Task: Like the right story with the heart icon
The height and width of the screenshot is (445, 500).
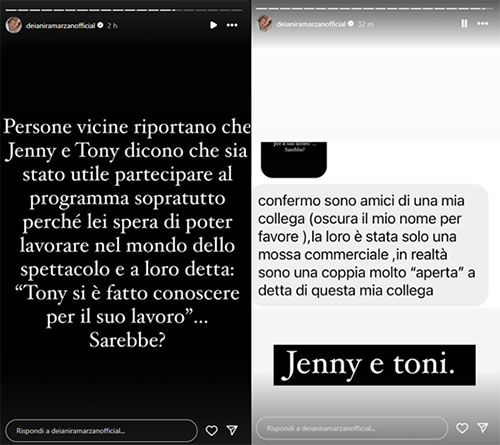Action: 462,428
